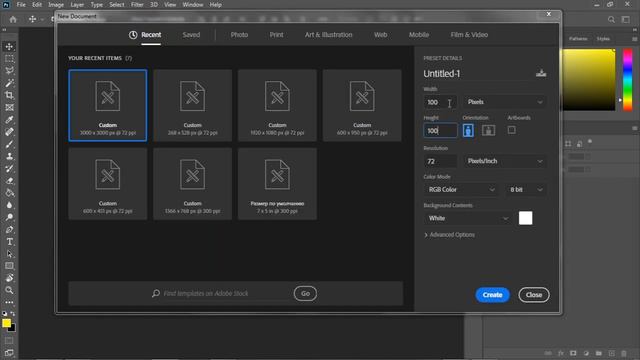Image resolution: width=640 pixels, height=360 pixels.
Task: Select the Blur tool
Action: [x=9, y=205]
